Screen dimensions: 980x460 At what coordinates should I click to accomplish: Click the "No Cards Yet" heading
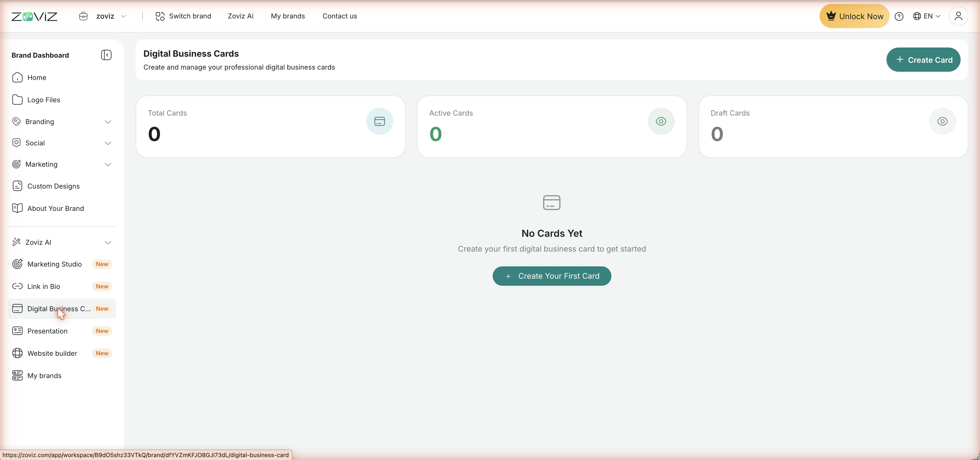(552, 233)
